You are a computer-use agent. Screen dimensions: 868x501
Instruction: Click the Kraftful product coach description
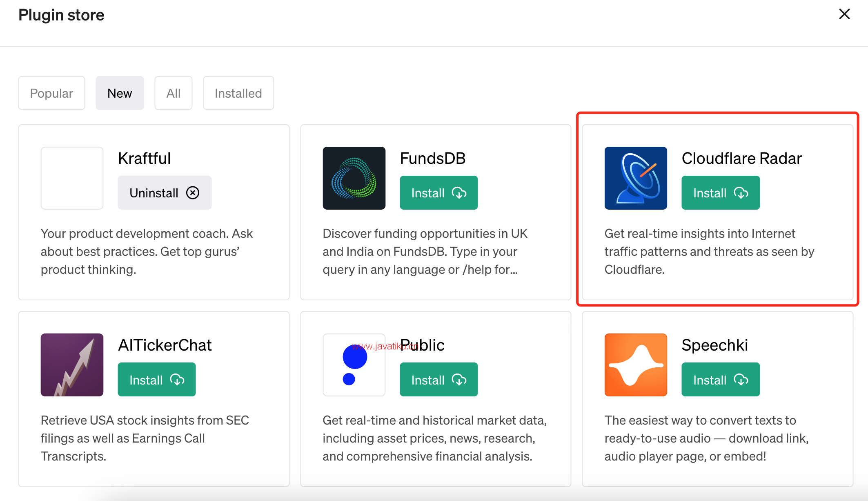point(147,251)
